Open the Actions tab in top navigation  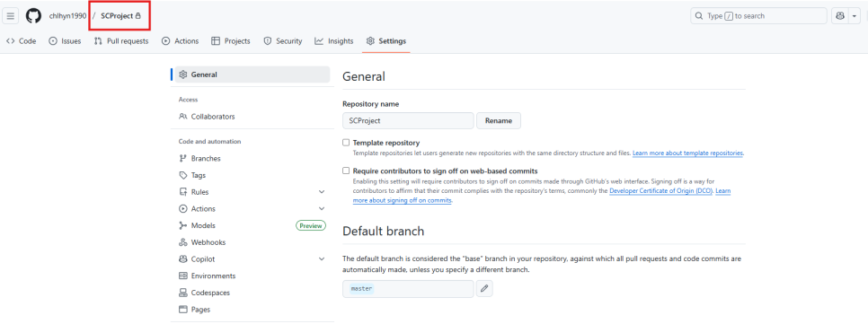(180, 41)
